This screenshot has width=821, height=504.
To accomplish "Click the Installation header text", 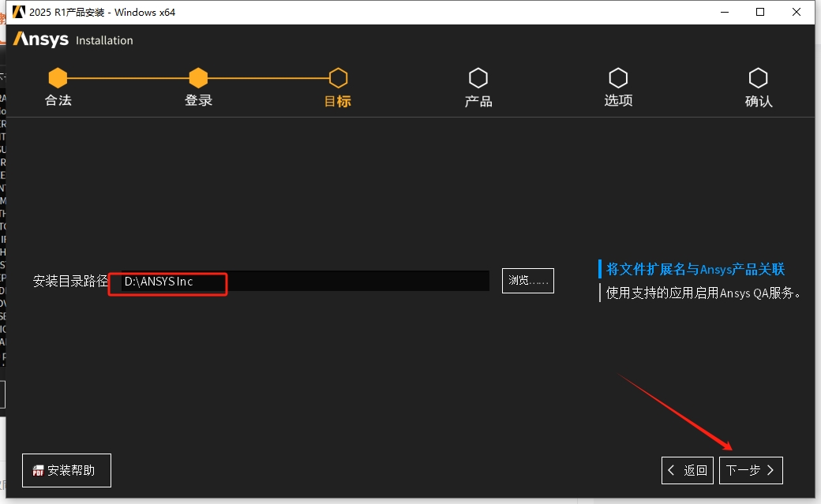I will (104, 40).
